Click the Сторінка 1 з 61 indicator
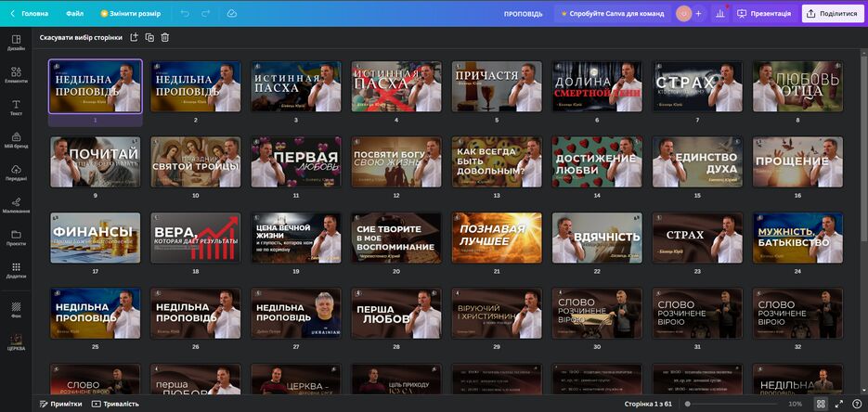868x412 pixels. coord(648,404)
